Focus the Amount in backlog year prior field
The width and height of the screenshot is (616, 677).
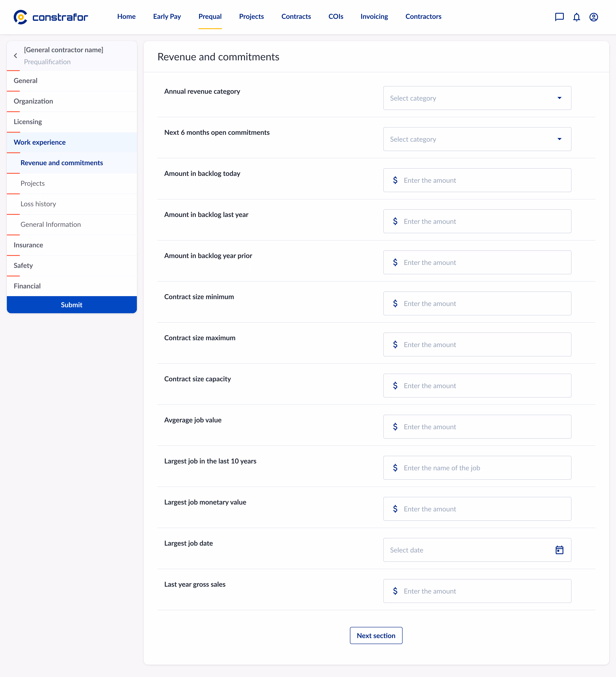click(x=477, y=262)
